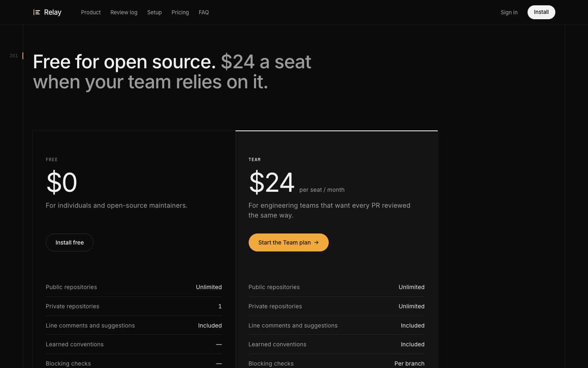Click Team plan 'Private repositories' label
588x368 pixels.
coord(275,306)
